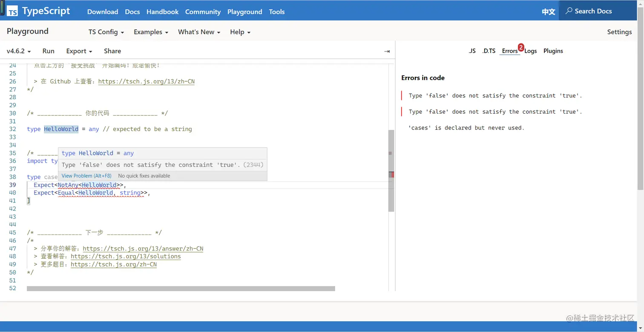Click the 'expected to be a string' comment

[147, 129]
